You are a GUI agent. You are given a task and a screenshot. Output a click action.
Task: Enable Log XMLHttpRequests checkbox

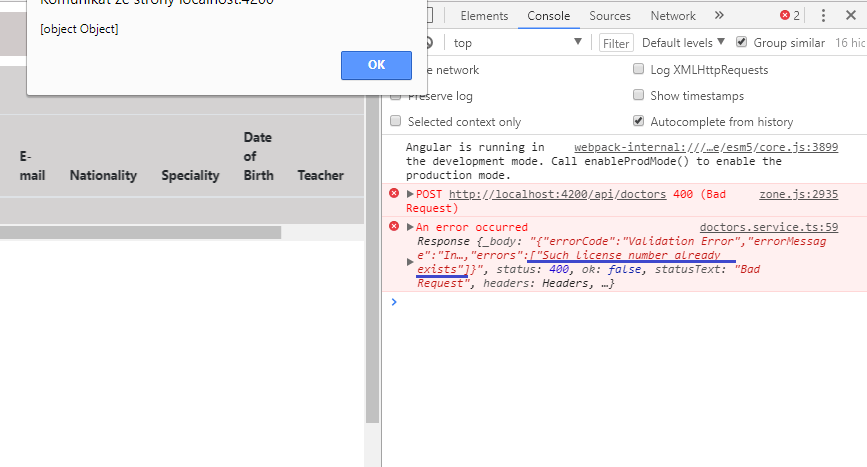tap(639, 69)
